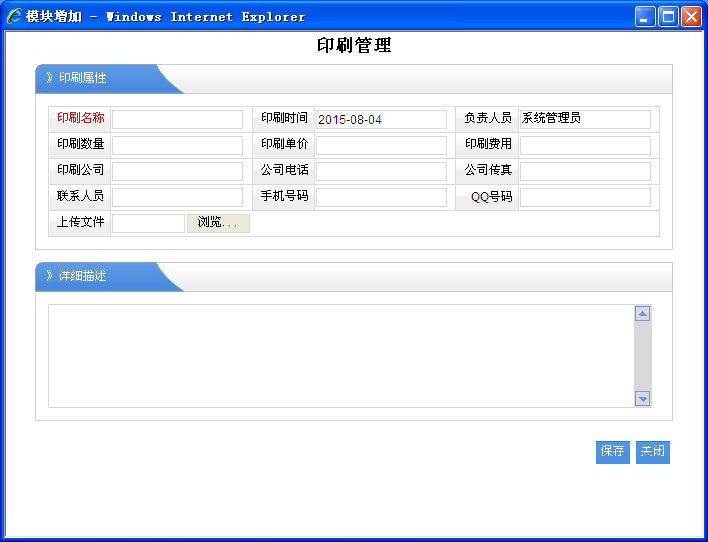The height and width of the screenshot is (542, 708).
Task: Select the QQ号码 input field
Action: (x=585, y=198)
